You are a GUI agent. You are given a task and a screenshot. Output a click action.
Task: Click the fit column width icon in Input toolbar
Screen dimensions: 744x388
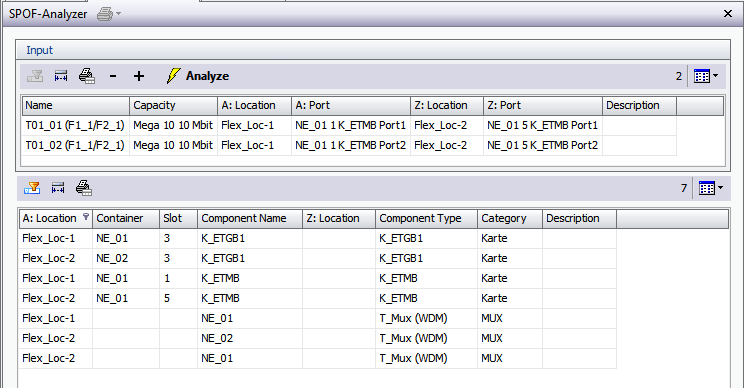pyautogui.click(x=61, y=76)
